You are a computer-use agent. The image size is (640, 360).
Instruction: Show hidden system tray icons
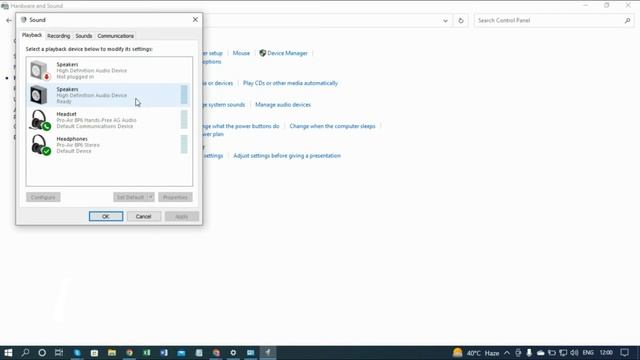click(507, 353)
